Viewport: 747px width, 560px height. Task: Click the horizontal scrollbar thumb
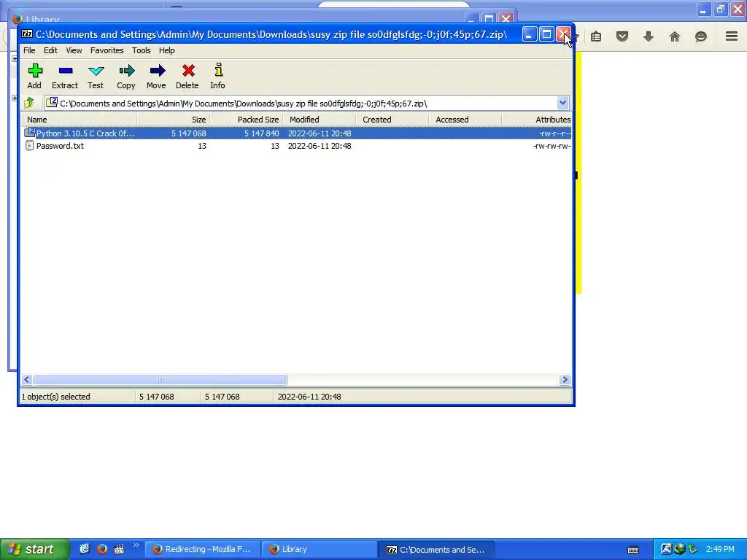pyautogui.click(x=160, y=379)
